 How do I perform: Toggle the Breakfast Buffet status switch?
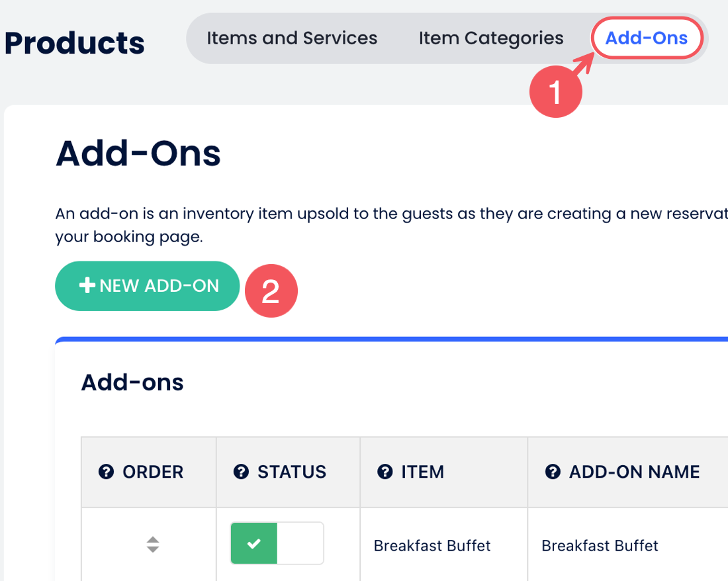pyautogui.click(x=277, y=544)
